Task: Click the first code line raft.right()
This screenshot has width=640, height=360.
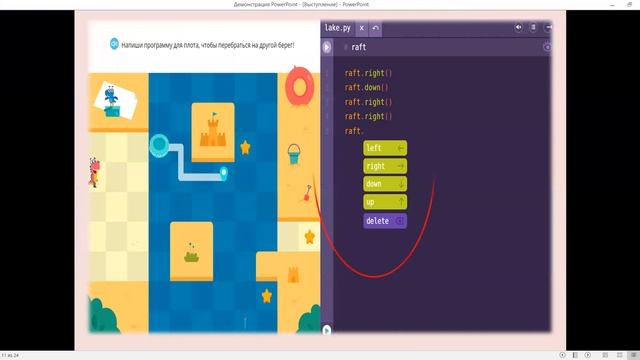Action: coord(368,73)
